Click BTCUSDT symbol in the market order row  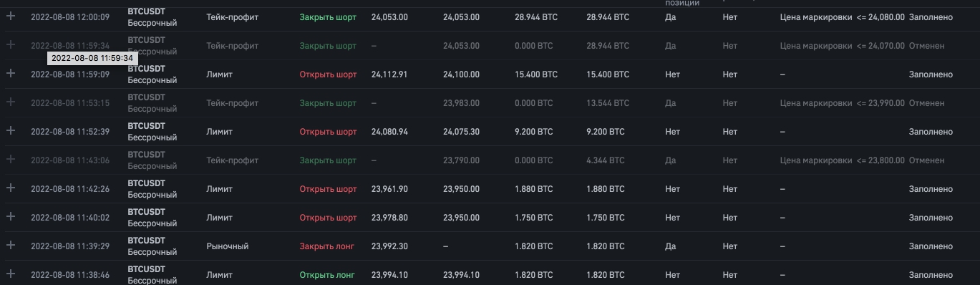147,241
